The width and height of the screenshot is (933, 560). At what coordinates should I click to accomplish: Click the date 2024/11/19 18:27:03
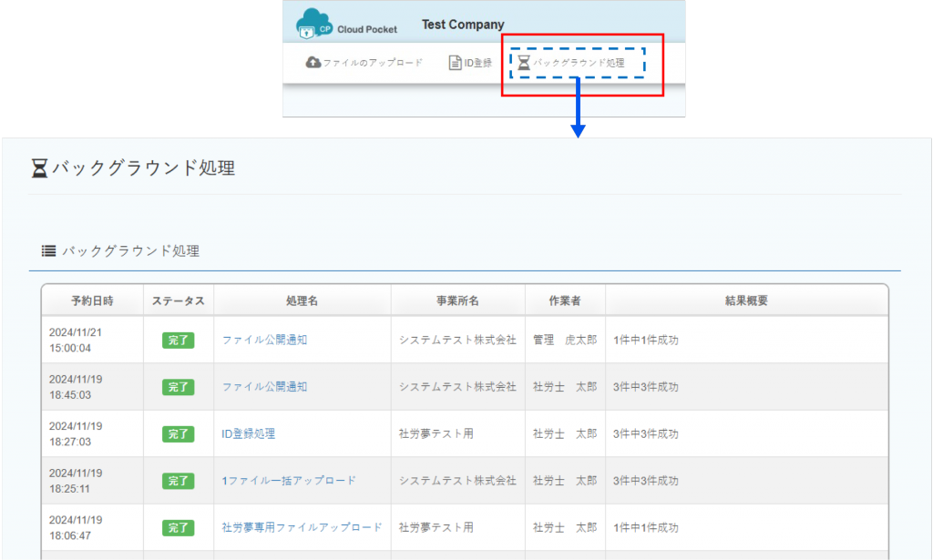(x=76, y=434)
